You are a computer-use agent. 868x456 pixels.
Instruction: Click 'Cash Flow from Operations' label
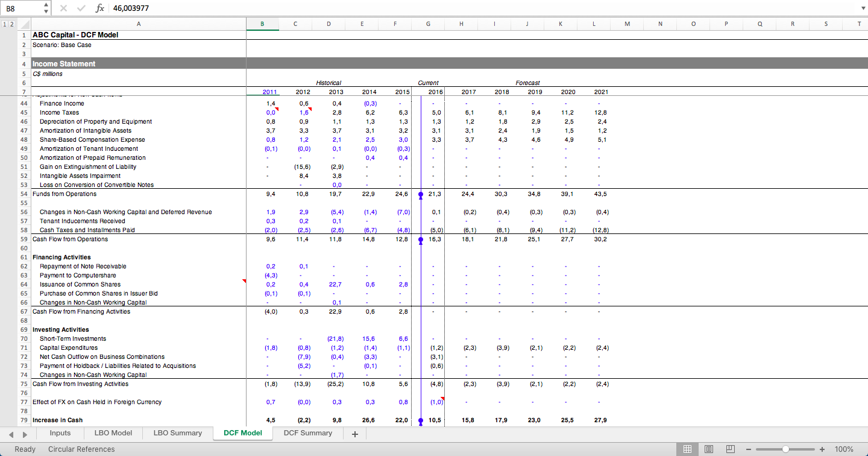pyautogui.click(x=70, y=239)
